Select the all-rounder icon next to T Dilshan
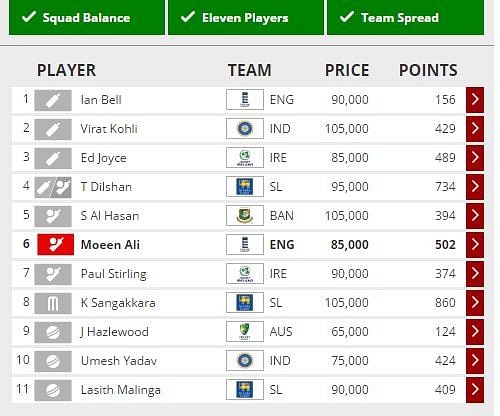 tap(53, 187)
